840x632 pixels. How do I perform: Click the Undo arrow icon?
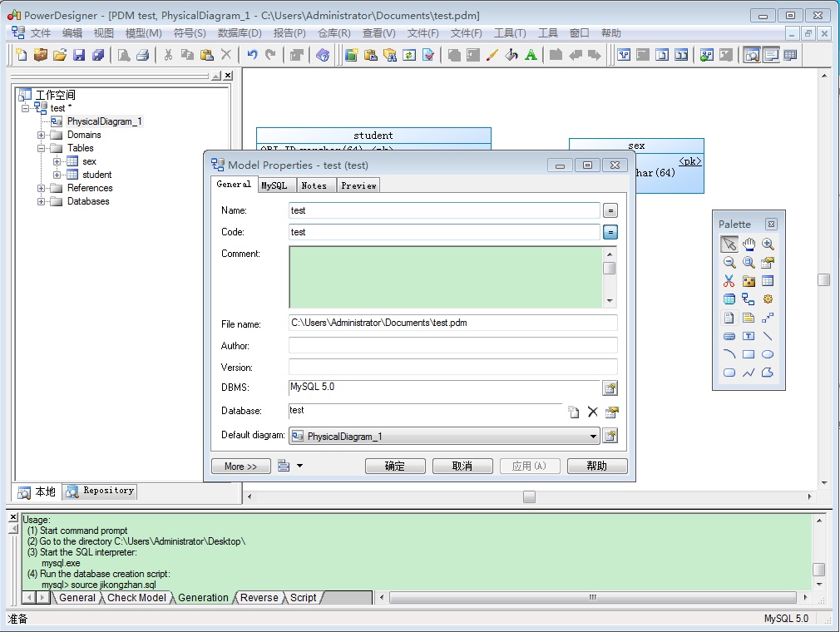click(x=252, y=55)
